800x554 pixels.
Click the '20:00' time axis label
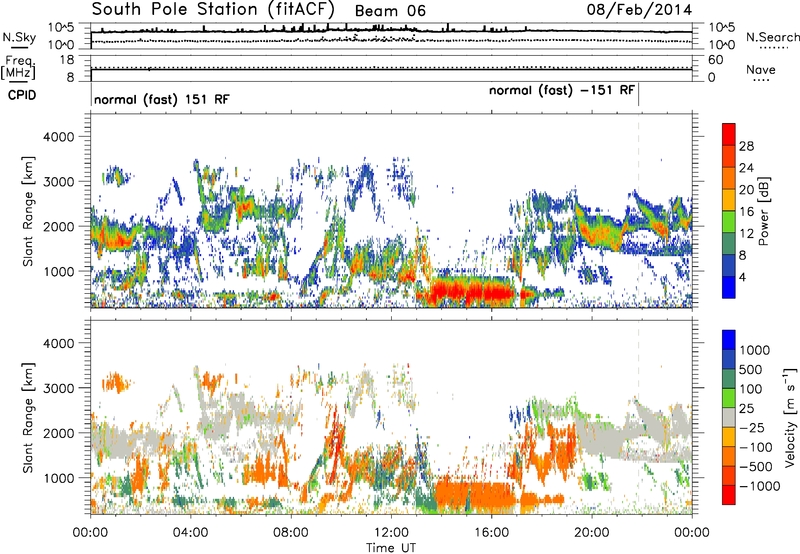[x=591, y=533]
